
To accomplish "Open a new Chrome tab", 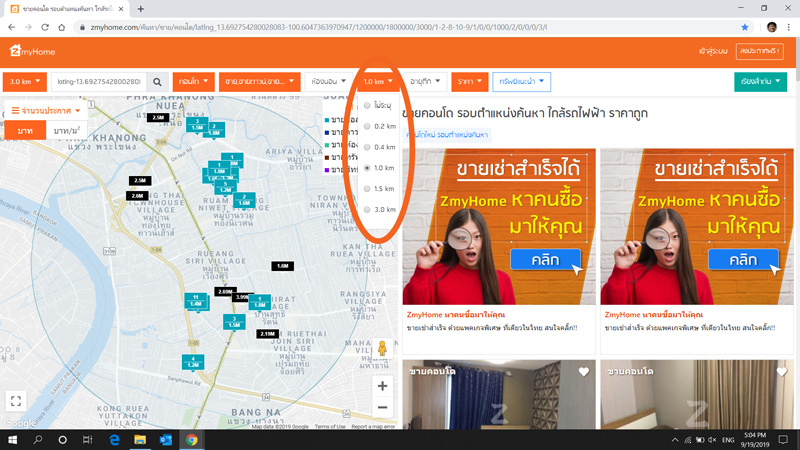I will [x=141, y=9].
